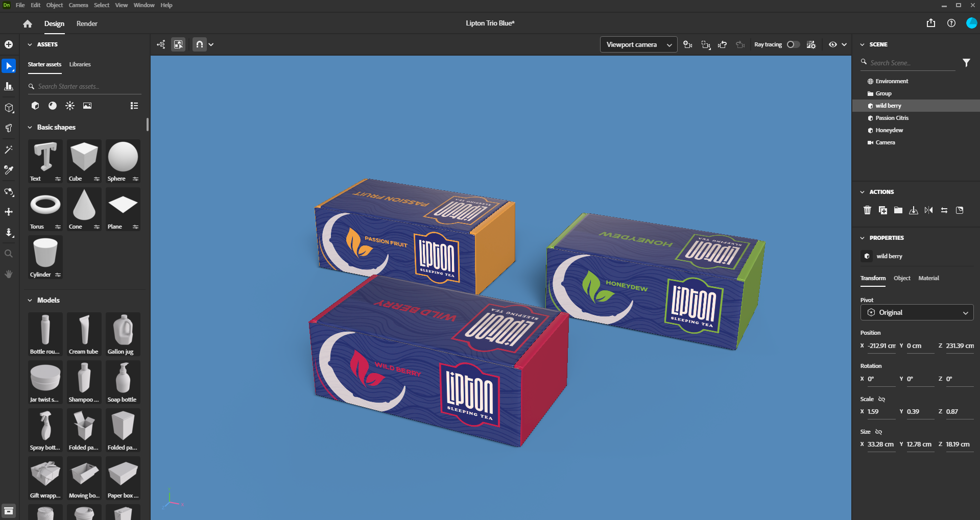Filter starter assets by Models icon
This screenshot has width=980, height=520.
(35, 106)
